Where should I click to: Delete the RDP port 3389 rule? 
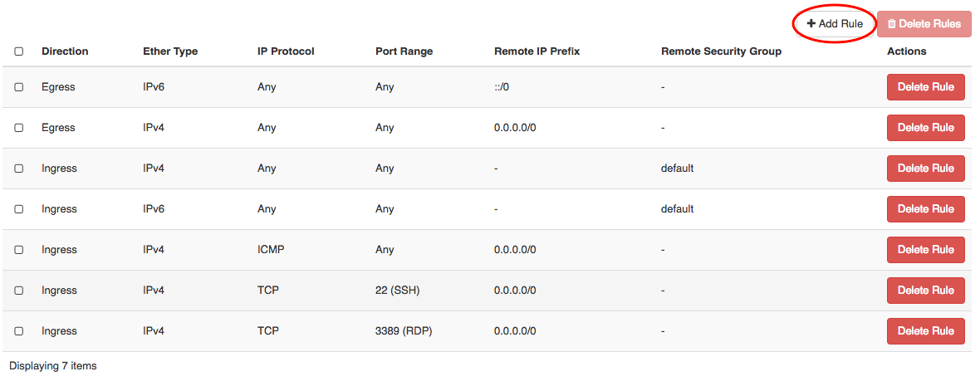click(925, 331)
